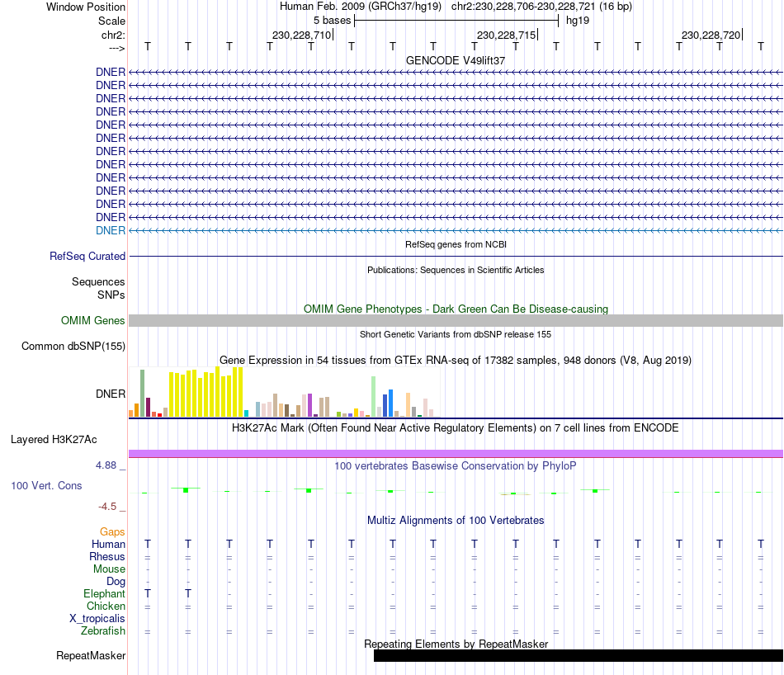The image size is (784, 675).
Task: Click the light-blue DNER transcript arrow line
Action: (456, 230)
